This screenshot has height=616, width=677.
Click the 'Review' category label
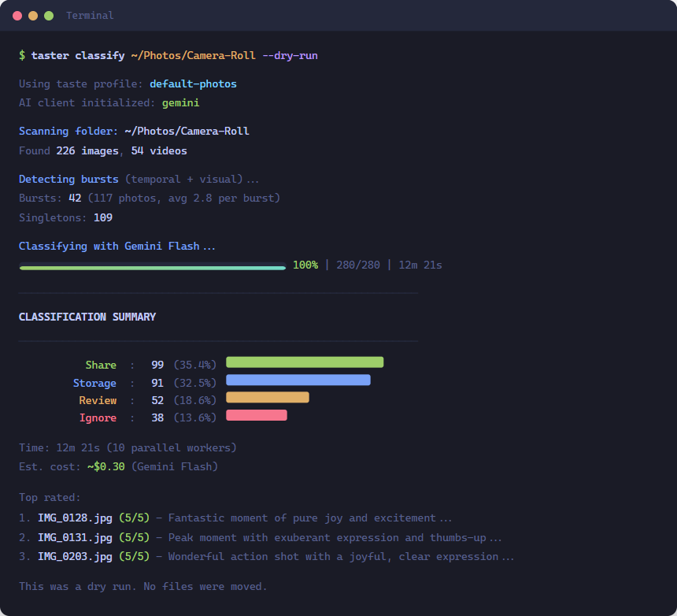[x=98, y=400]
